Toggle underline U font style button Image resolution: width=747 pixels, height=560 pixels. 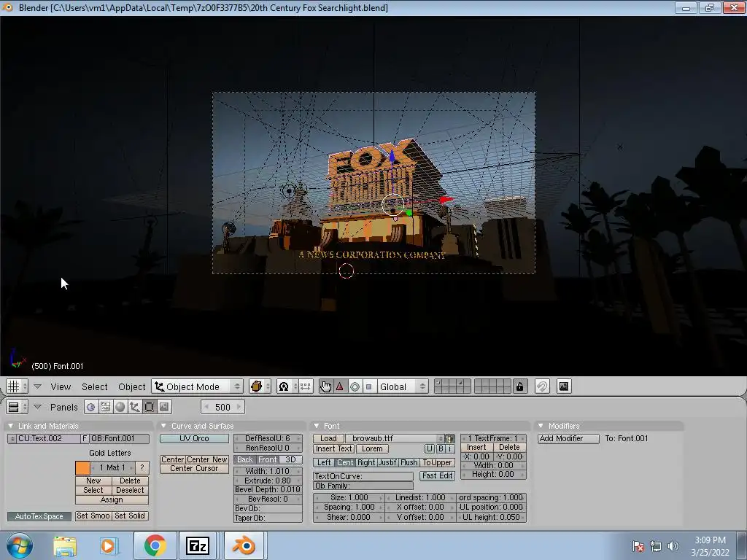click(x=429, y=448)
